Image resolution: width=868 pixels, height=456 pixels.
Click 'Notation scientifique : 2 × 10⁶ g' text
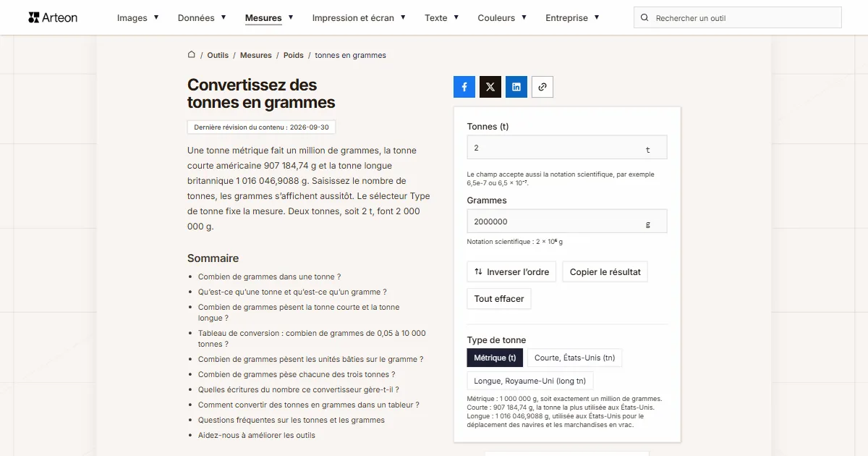[x=515, y=242]
